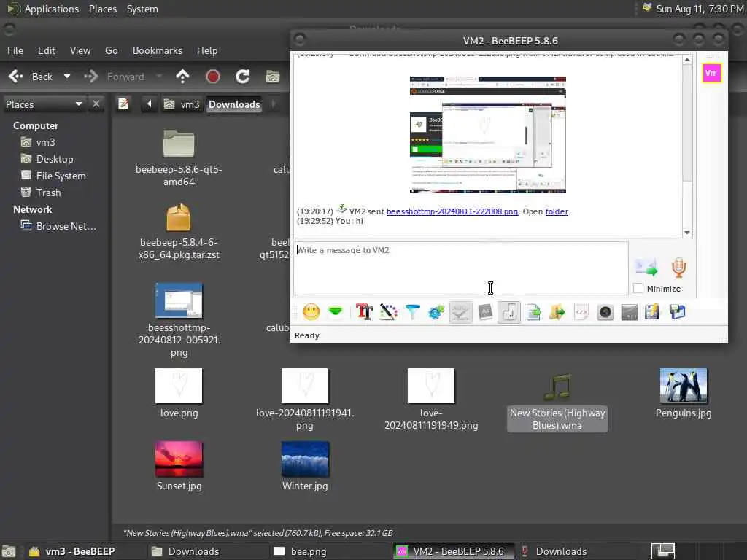747x560 pixels.
Task: Expand the Back history dropdown arrow
Action: (x=67, y=77)
